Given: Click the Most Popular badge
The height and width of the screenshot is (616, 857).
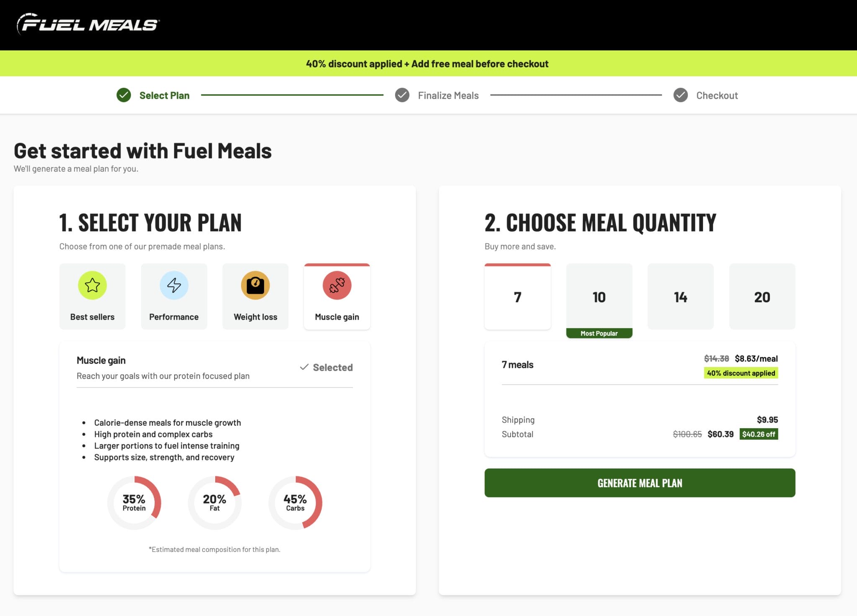Looking at the screenshot, I should (x=599, y=333).
